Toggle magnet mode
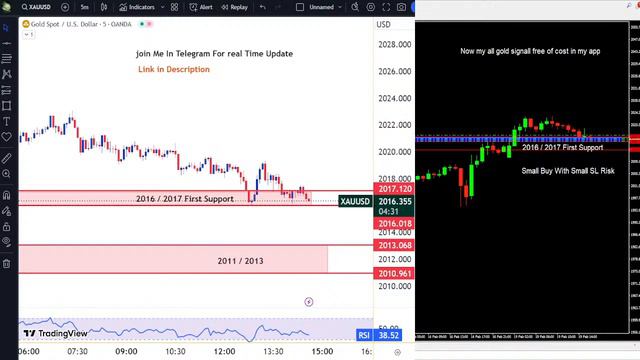 click(x=6, y=195)
